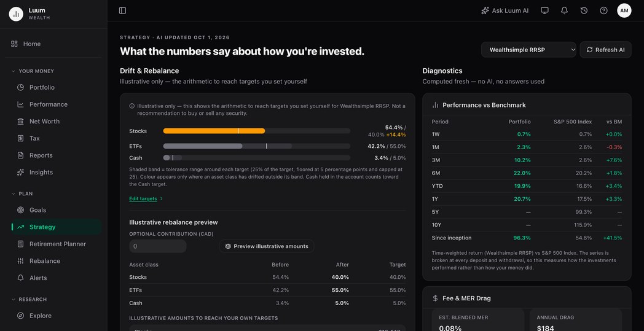Image resolution: width=644 pixels, height=331 pixels.
Task: Click the monitor display icon in header
Action: tap(544, 10)
